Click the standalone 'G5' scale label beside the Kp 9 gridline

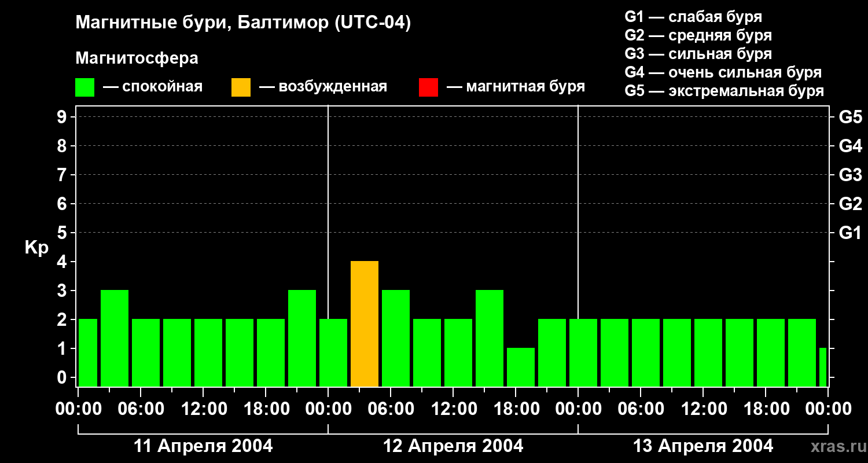851,117
